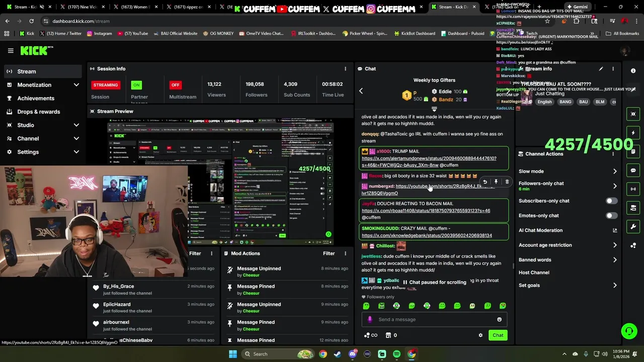Open Host Channel action
Viewport: 644px width, 362px height.
point(534,273)
